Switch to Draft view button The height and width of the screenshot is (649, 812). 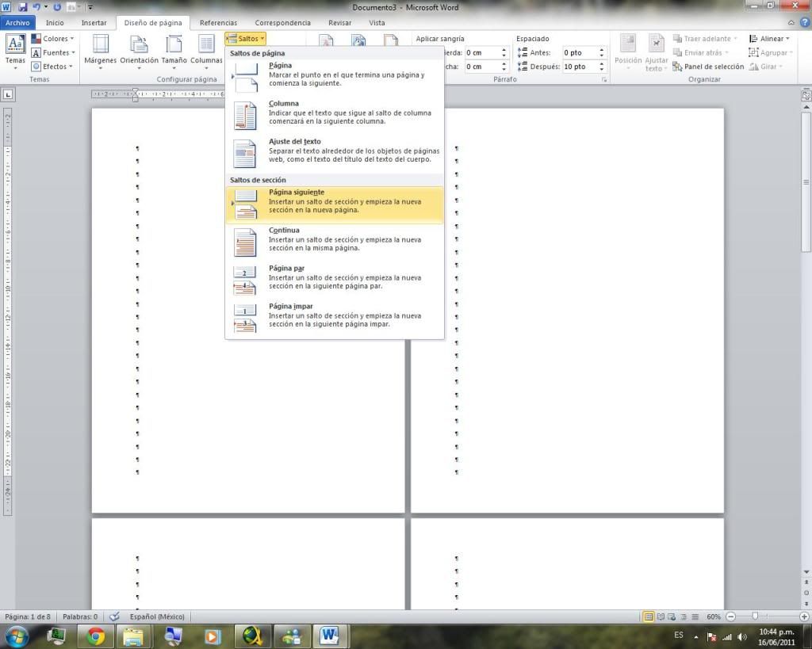tap(695, 617)
